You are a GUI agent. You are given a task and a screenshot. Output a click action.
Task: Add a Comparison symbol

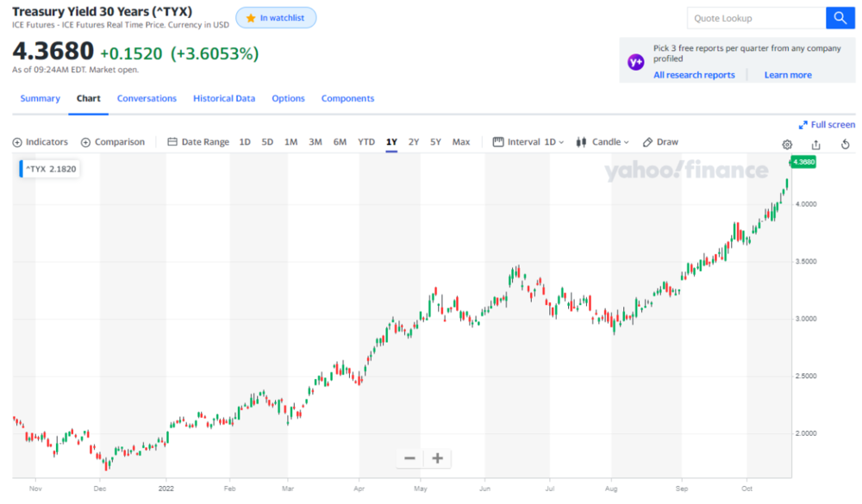(113, 142)
